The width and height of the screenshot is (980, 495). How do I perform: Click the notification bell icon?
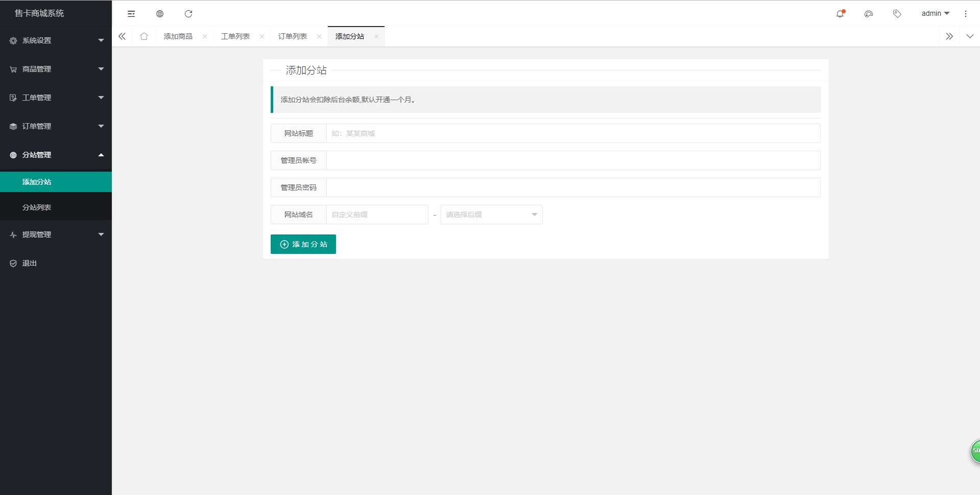pos(839,14)
